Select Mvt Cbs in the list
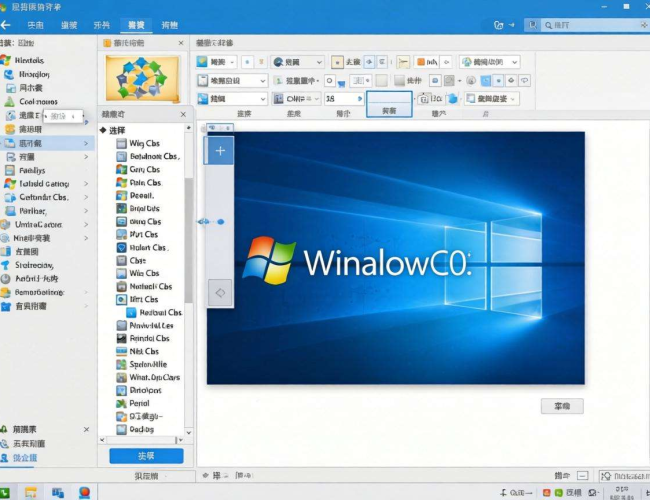 (x=143, y=234)
